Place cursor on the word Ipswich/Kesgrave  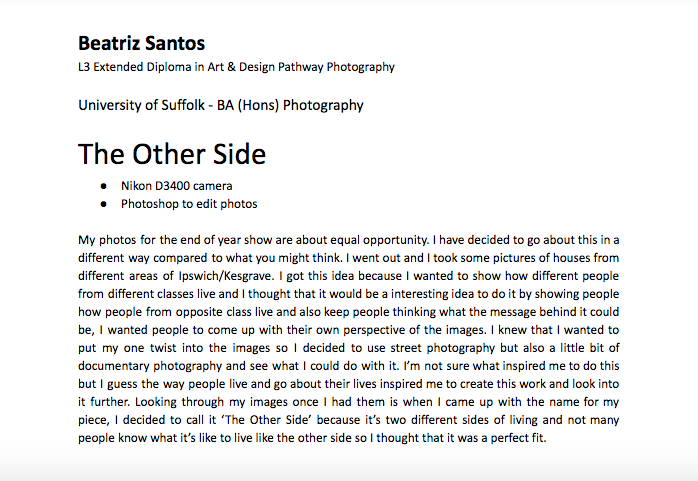225,276
